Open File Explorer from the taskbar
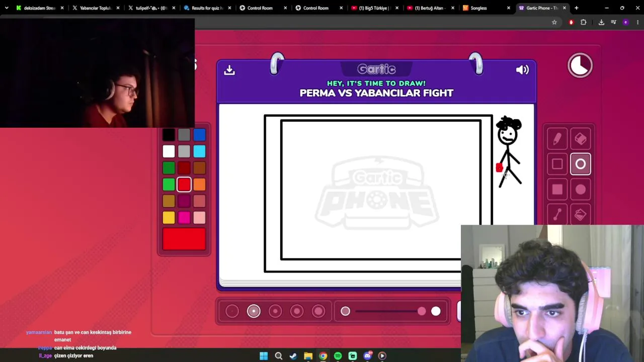This screenshot has width=644, height=362. (x=308, y=356)
